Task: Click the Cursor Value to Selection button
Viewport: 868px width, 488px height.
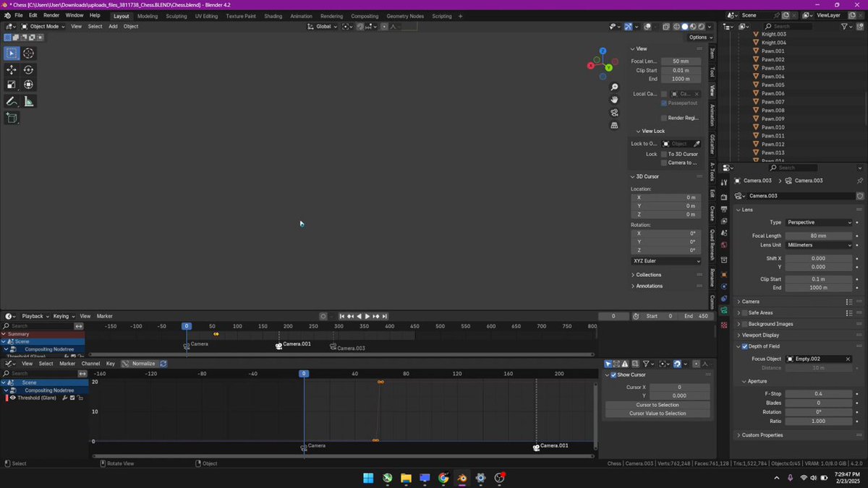Action: point(658,414)
